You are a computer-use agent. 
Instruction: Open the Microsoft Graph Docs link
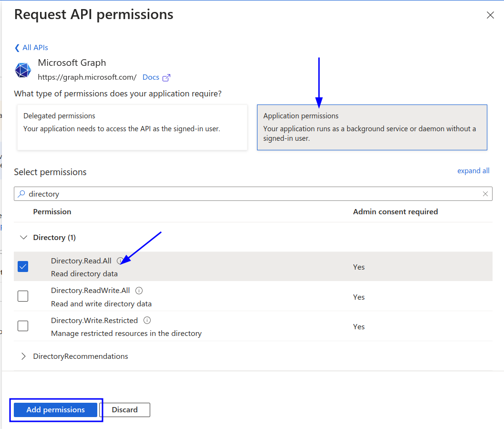tap(151, 77)
